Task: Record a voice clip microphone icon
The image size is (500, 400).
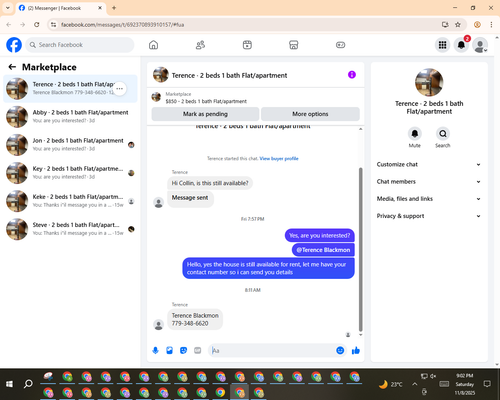Action: 155,350
